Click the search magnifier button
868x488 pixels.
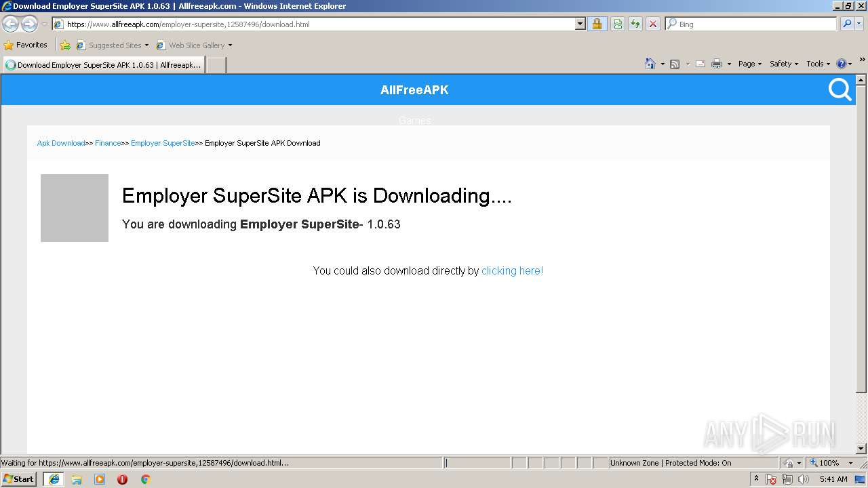click(847, 24)
